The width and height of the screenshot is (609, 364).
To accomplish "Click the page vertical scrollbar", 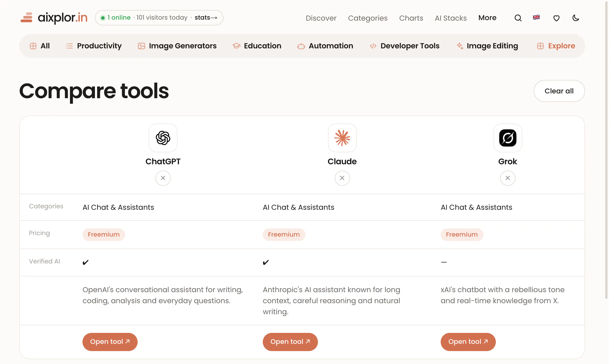I will [606, 150].
